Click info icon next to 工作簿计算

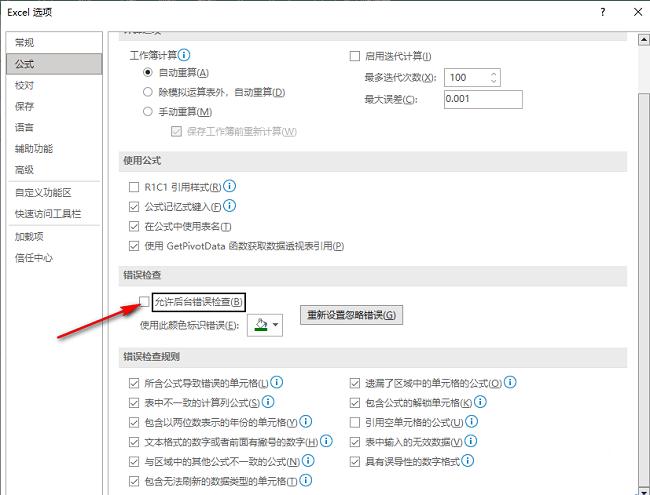tap(184, 55)
